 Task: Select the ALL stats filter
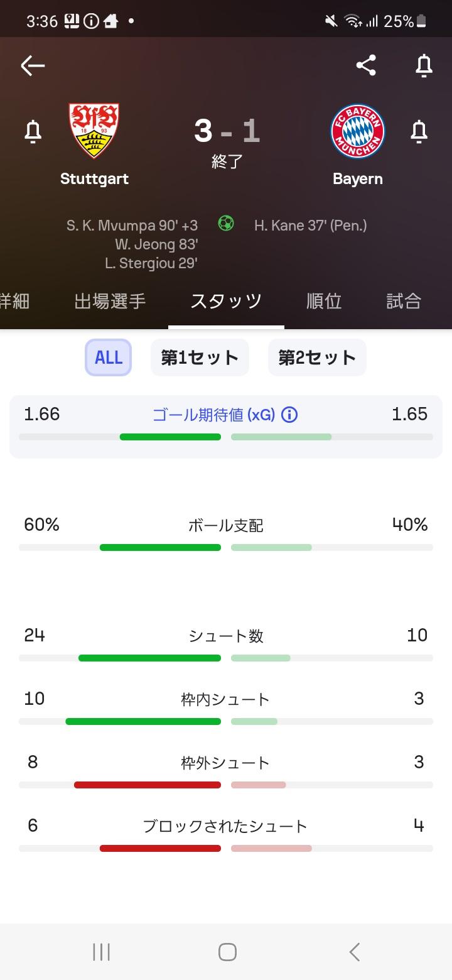(x=108, y=357)
